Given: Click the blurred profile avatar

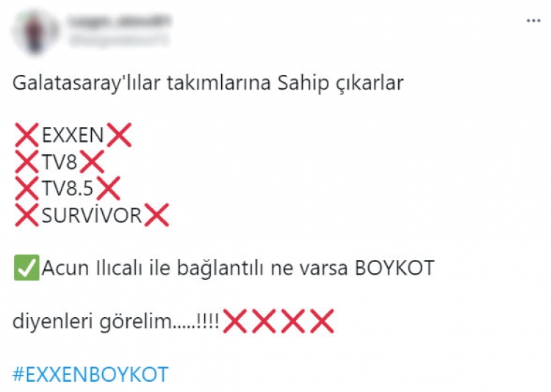Looking at the screenshot, I should [x=35, y=32].
